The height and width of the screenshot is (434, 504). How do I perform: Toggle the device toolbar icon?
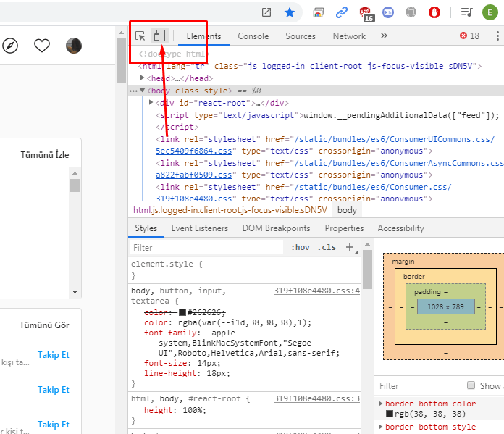pyautogui.click(x=159, y=36)
